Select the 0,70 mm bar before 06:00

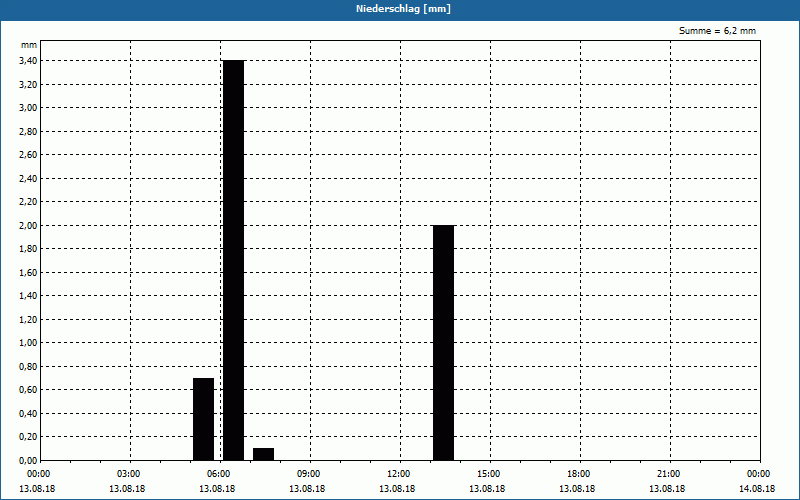pyautogui.click(x=204, y=419)
